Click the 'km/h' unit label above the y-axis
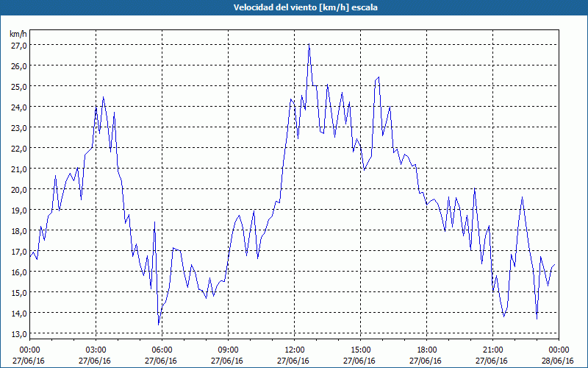The height and width of the screenshot is (368, 588). (18, 34)
